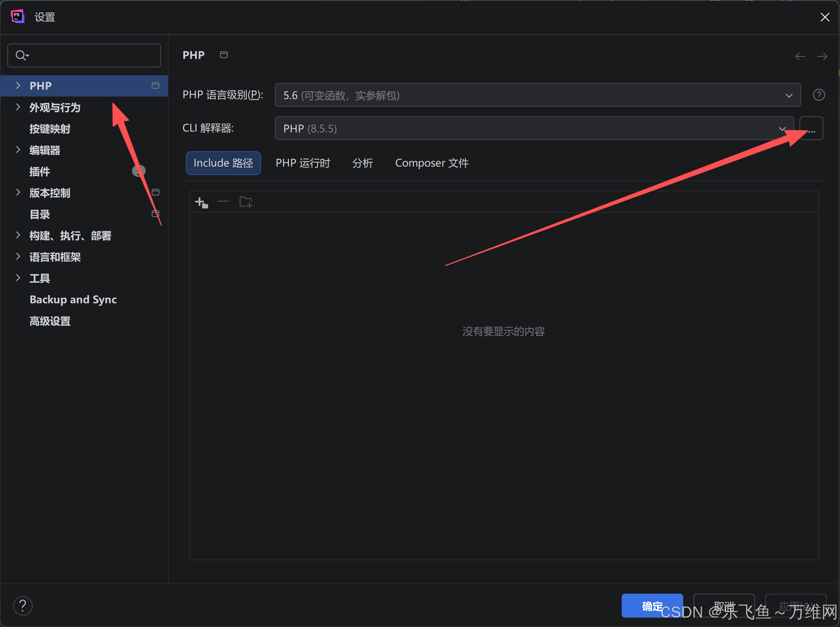Switch to the Composer 文件 tab
The image size is (840, 627).
tap(432, 163)
